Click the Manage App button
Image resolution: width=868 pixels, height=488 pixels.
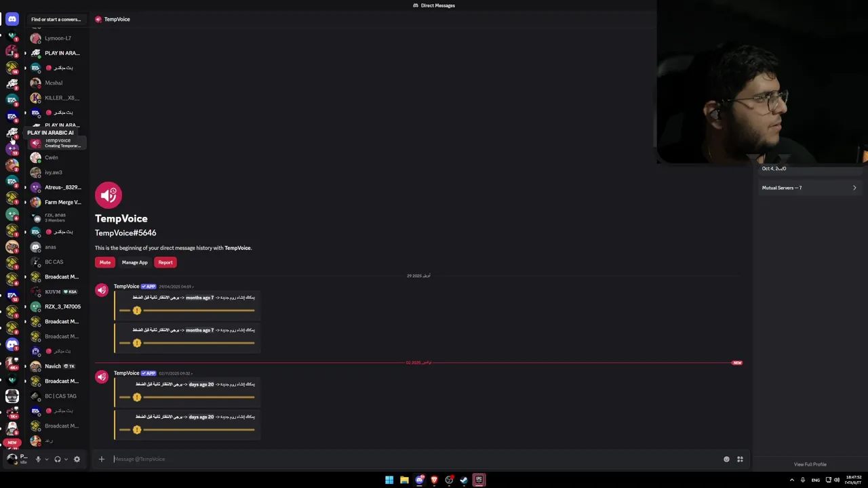click(x=134, y=262)
